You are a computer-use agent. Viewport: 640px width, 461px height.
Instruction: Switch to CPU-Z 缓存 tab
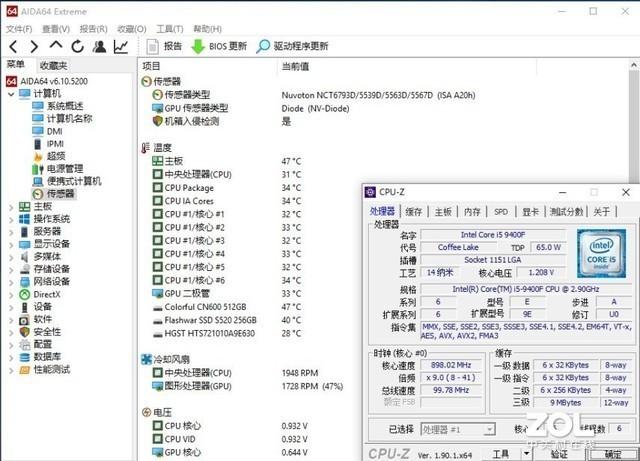tap(413, 212)
